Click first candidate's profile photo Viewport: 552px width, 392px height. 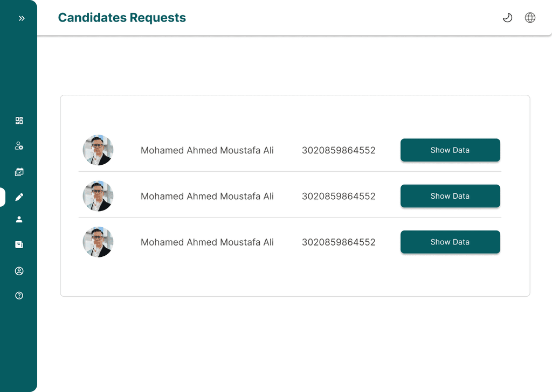point(98,150)
